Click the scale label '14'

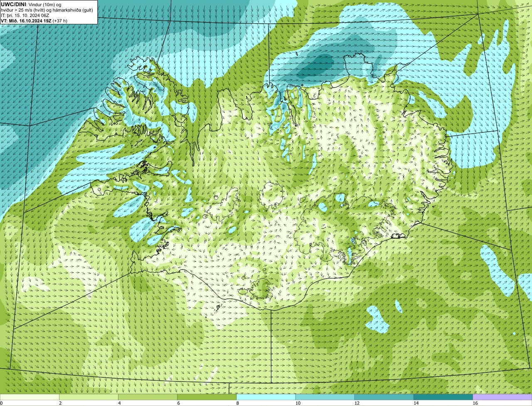416,403
